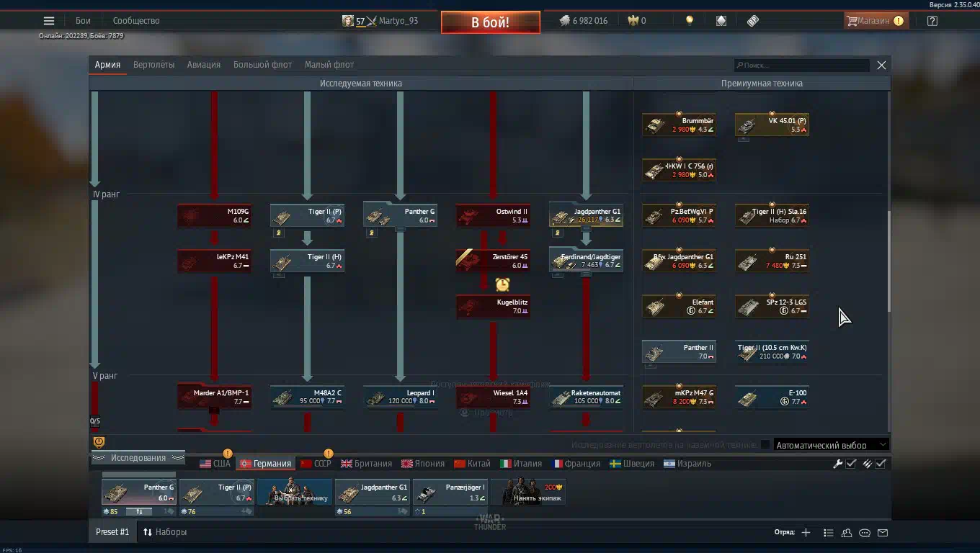Open the mail envelope icon
This screenshot has width=980, height=553.
point(883,533)
